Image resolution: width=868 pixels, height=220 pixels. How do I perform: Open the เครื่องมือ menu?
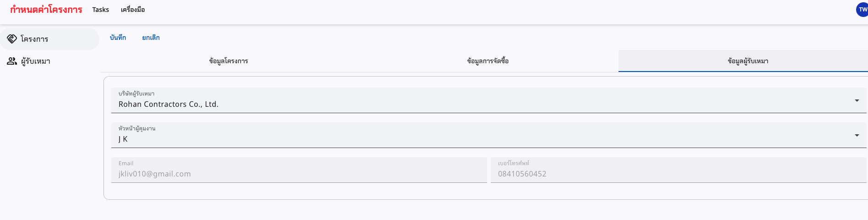tap(133, 10)
